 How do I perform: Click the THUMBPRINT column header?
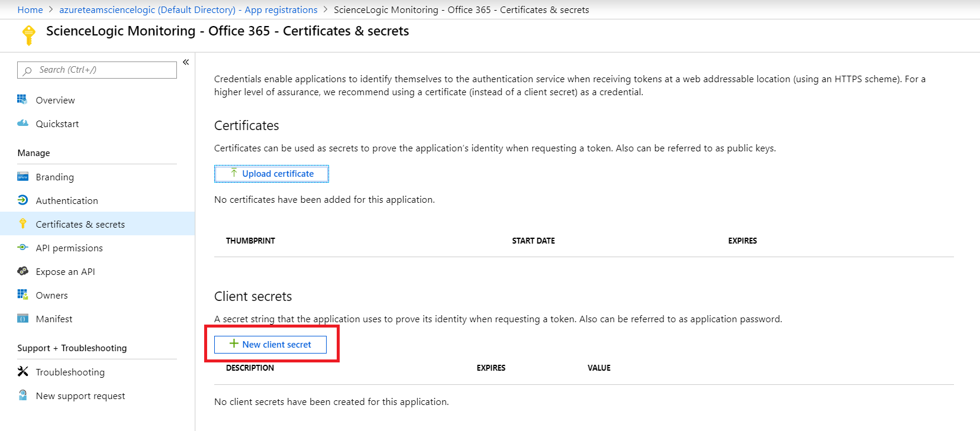click(250, 241)
